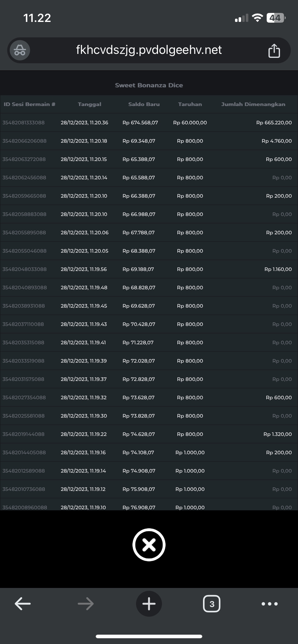Go back using the back arrow
Viewport: 298px width, 644px height.
coord(23,604)
